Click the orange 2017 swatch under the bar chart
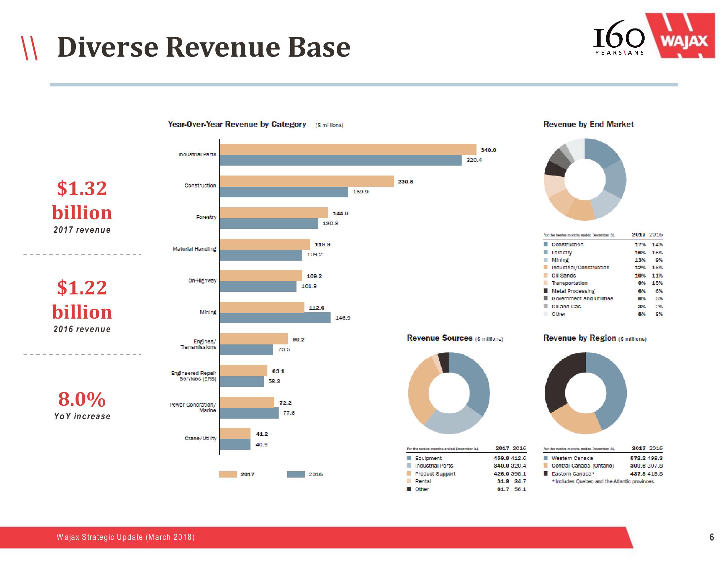This screenshot has width=728, height=563. point(228,474)
